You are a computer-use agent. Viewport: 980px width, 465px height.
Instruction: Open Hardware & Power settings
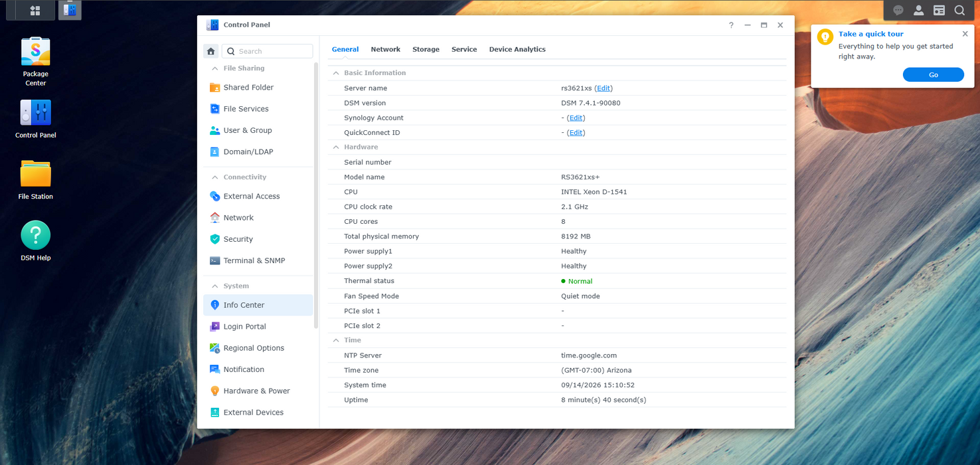click(x=258, y=391)
